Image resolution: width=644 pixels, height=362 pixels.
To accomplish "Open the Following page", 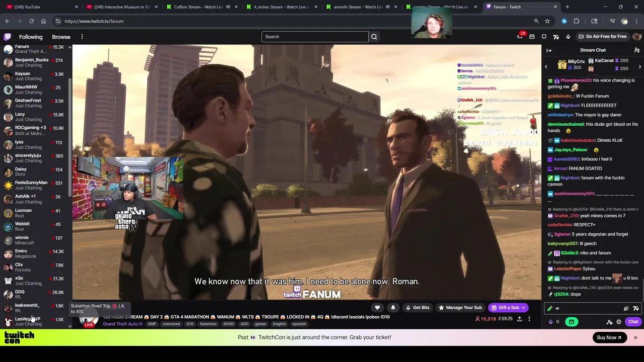I will (x=31, y=37).
